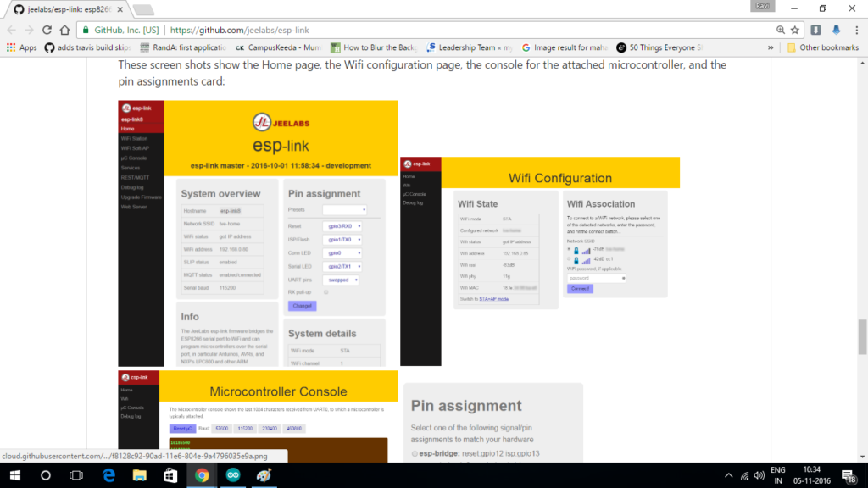Screen dimensions: 868x488
Task: Open the Leadership Team bookmark
Action: pos(469,47)
